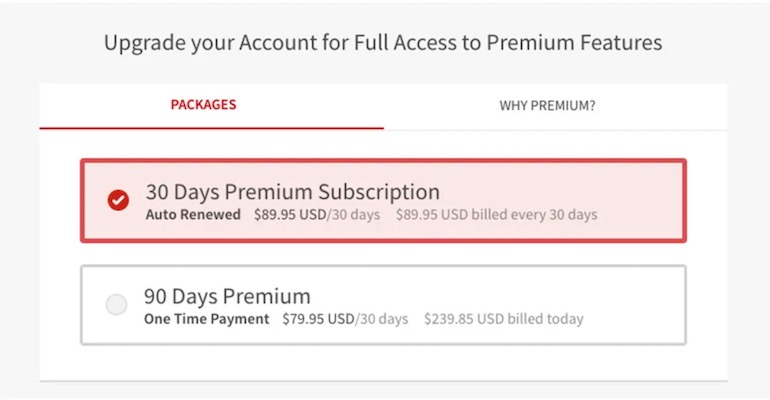The width and height of the screenshot is (770, 400).
Task: Choose the white 90-day package card
Action: point(384,305)
